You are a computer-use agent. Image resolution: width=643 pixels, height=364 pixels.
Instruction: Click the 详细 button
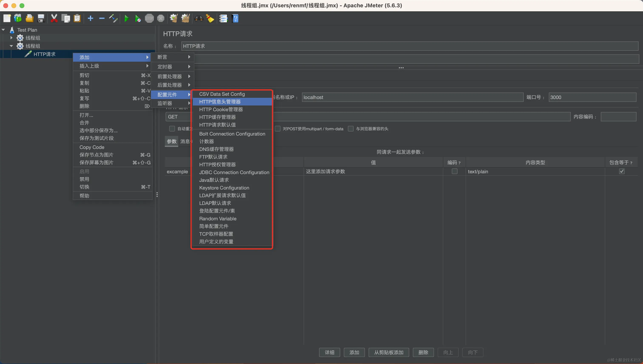330,352
